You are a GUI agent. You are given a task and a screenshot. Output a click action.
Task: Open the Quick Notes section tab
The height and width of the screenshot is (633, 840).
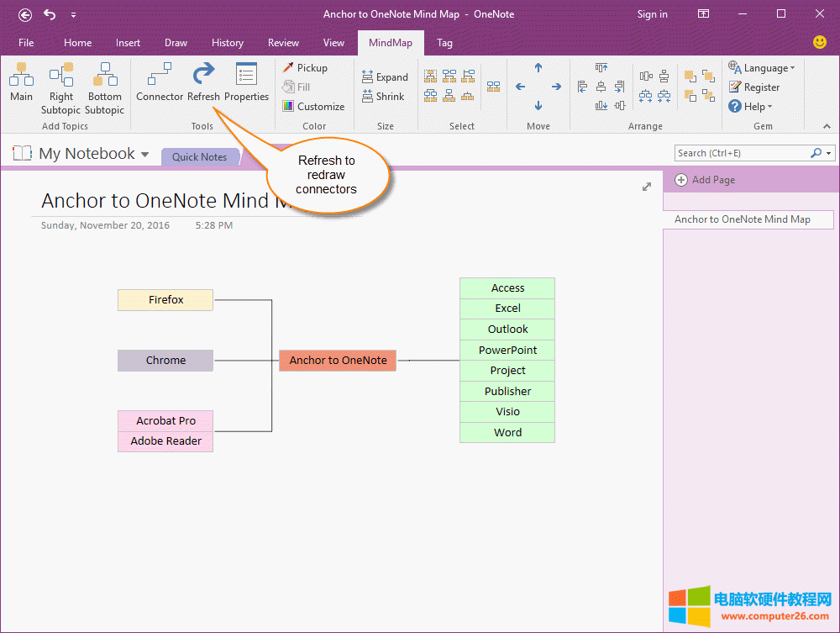click(199, 157)
